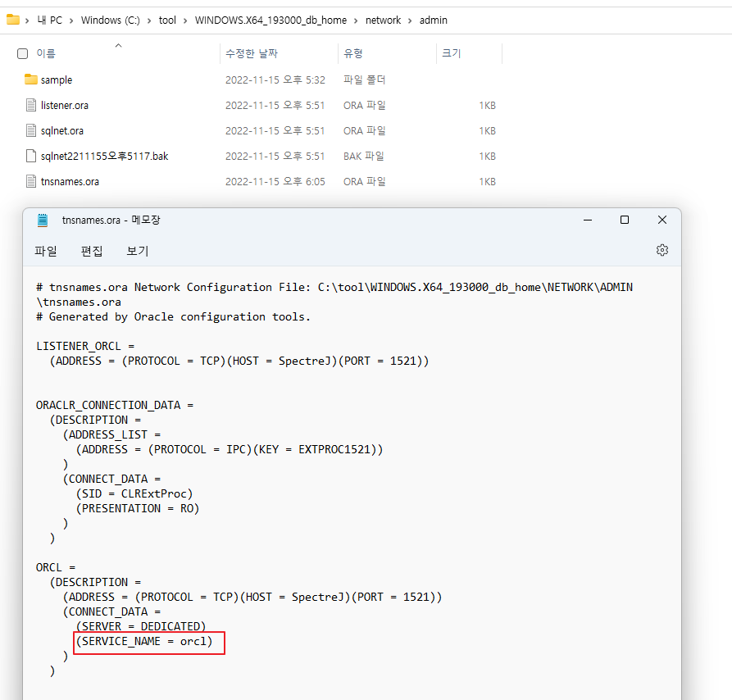Select the sqlnet .bak file icon
732x700 pixels.
[31, 156]
